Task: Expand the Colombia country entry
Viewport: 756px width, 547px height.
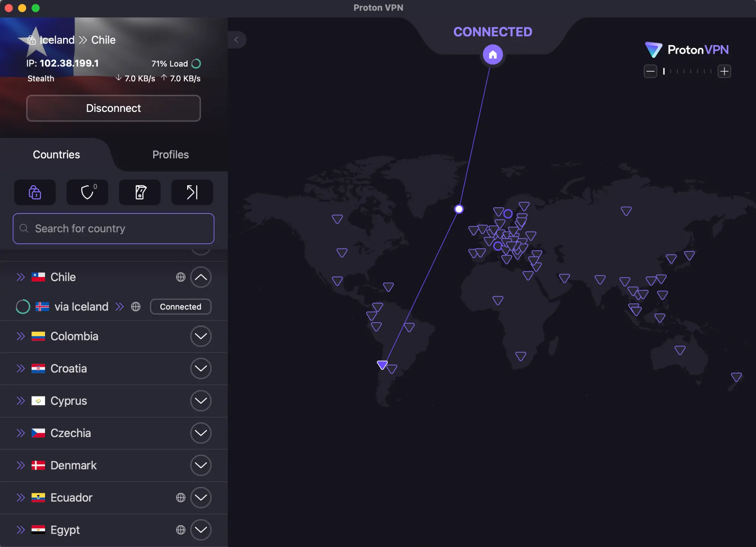Action: [x=201, y=336]
